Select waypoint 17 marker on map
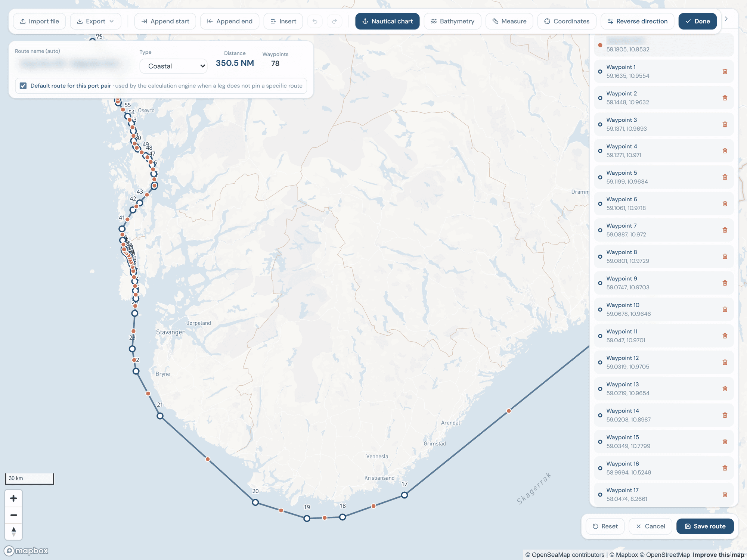The height and width of the screenshot is (560, 747). [405, 495]
